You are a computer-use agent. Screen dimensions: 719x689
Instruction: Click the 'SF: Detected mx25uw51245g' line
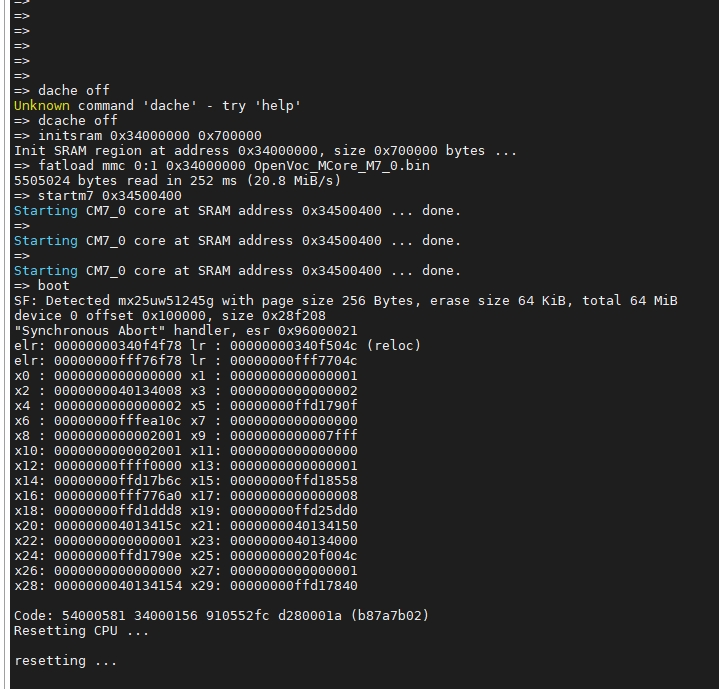(345, 300)
